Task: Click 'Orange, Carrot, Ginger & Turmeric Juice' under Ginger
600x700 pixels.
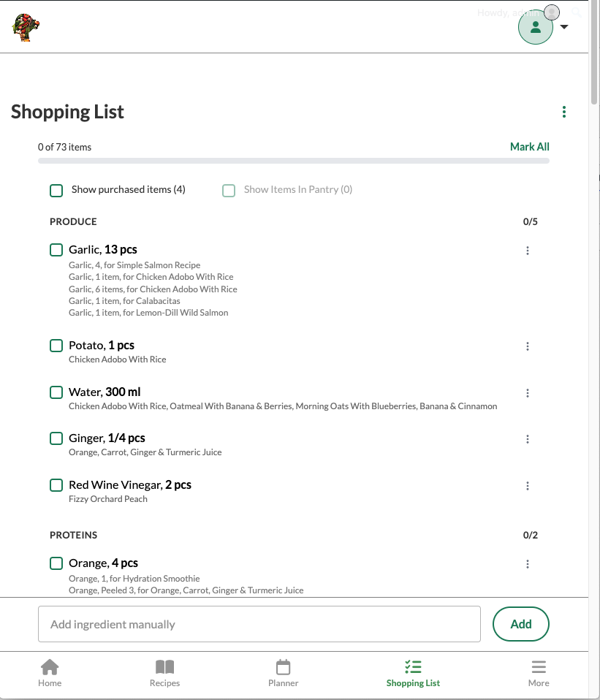Action: 145,452
